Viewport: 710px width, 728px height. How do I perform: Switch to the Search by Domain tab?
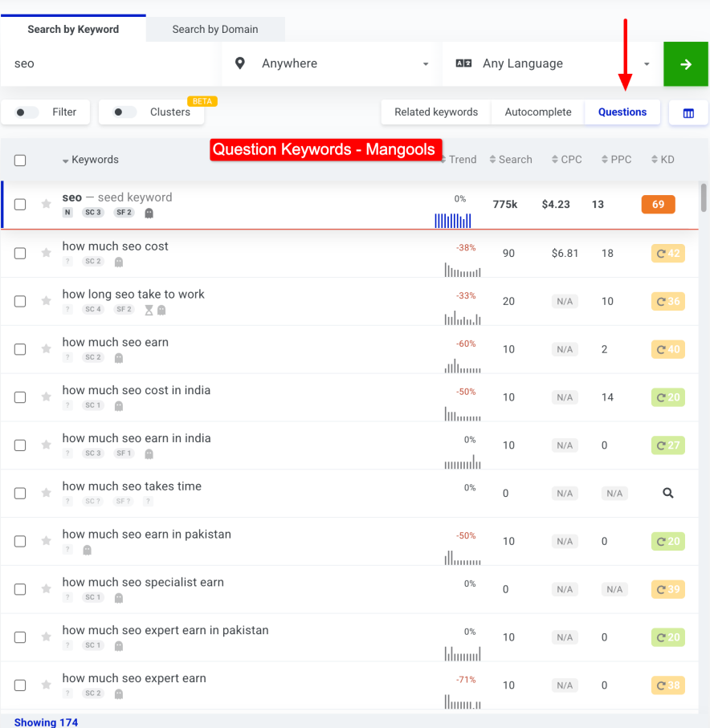pyautogui.click(x=215, y=29)
